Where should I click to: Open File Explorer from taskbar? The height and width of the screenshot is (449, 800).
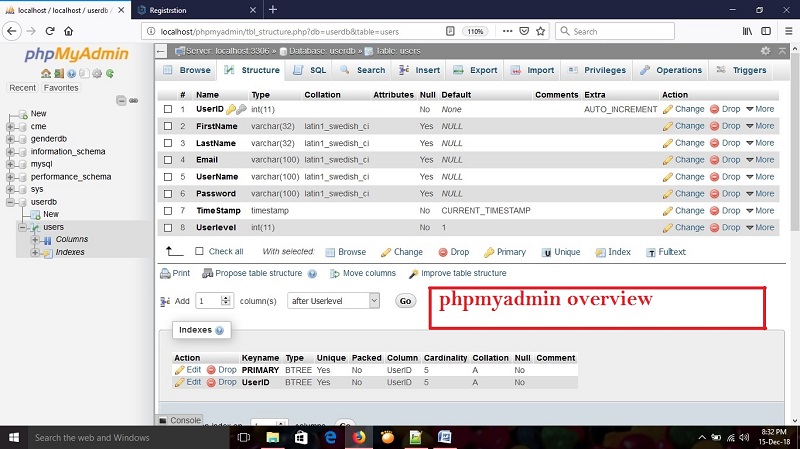pyautogui.click(x=273, y=437)
